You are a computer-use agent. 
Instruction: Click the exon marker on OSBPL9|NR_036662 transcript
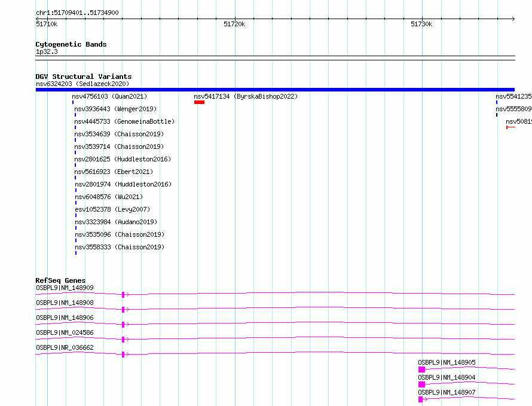pyautogui.click(x=123, y=355)
